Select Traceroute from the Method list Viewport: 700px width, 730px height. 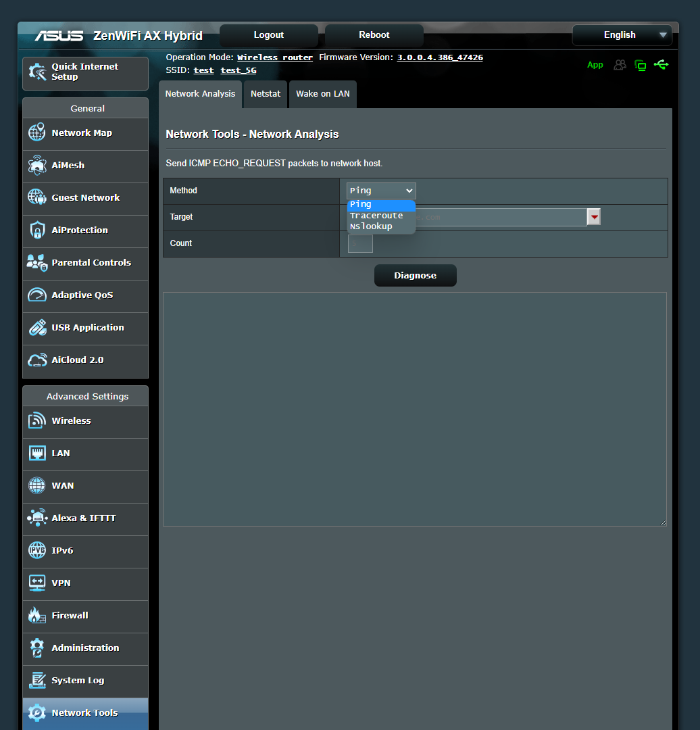pyautogui.click(x=376, y=215)
